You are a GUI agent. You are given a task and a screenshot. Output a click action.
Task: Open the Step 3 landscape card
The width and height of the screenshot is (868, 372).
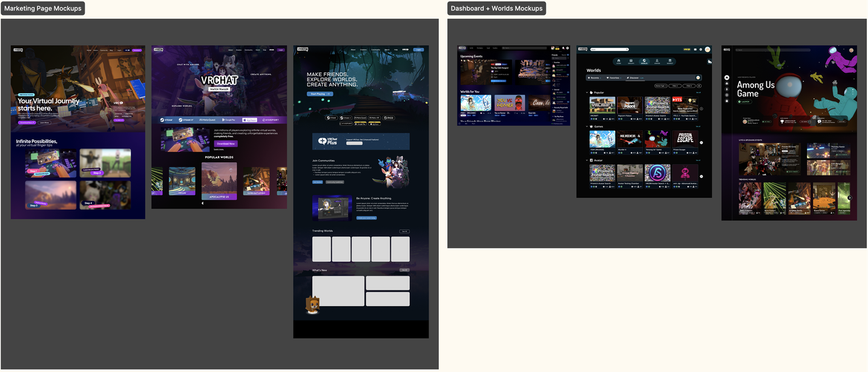(x=51, y=195)
